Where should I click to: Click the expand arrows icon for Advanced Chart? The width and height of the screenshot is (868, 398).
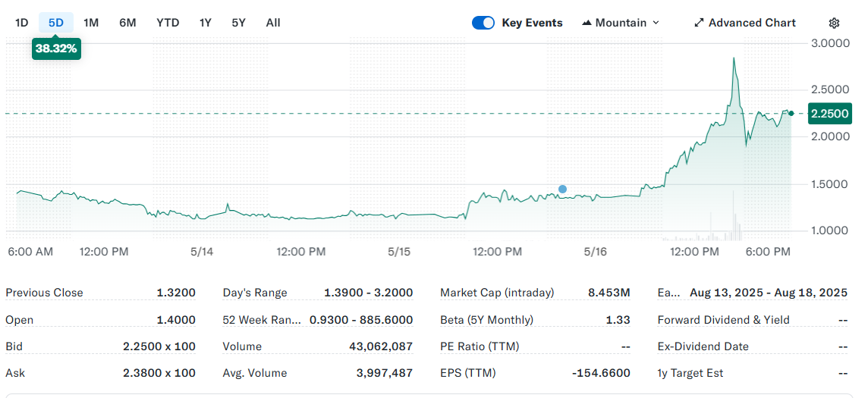click(699, 23)
